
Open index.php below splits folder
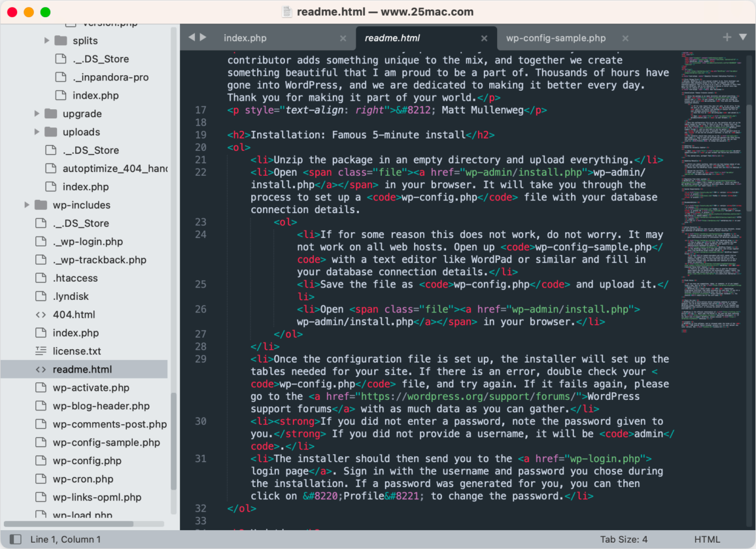point(95,95)
